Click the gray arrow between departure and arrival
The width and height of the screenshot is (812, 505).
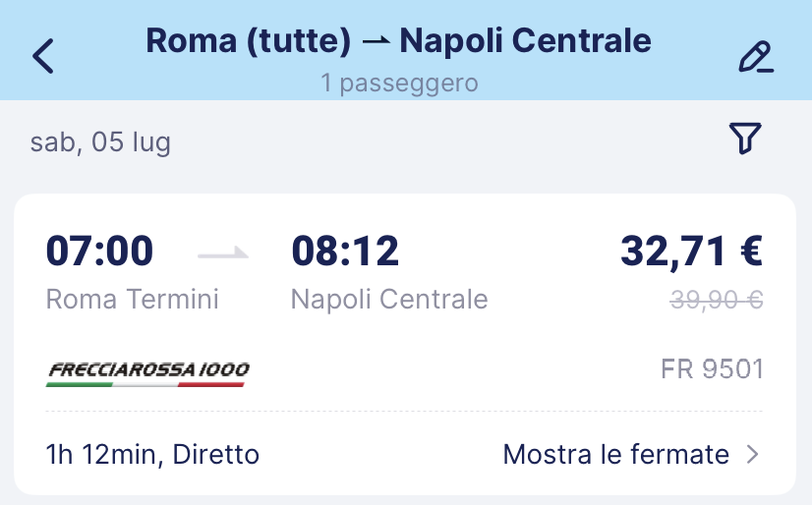tap(223, 253)
